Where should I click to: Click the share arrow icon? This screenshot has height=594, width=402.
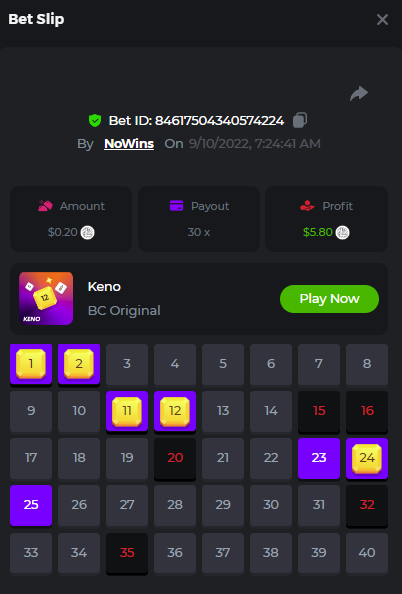[359, 94]
